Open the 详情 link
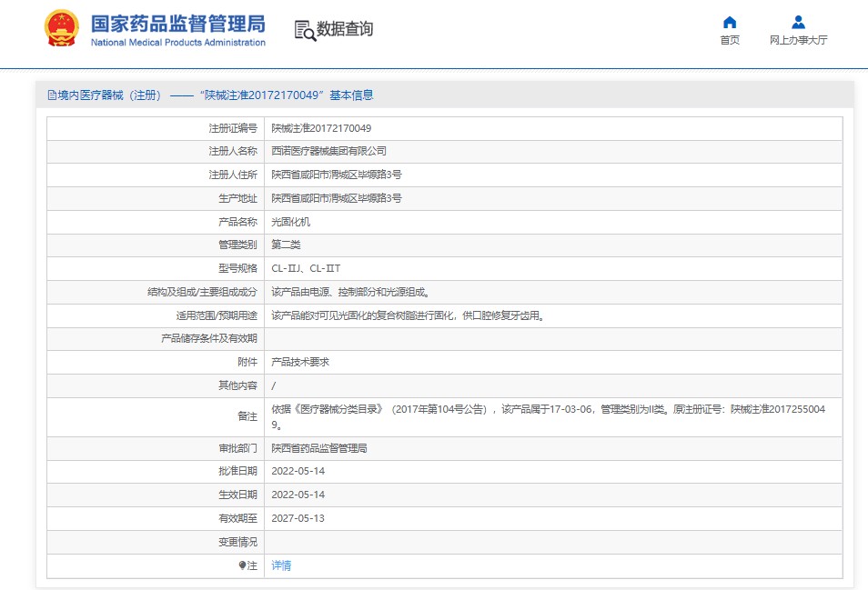This screenshot has width=868, height=590. pos(281,565)
